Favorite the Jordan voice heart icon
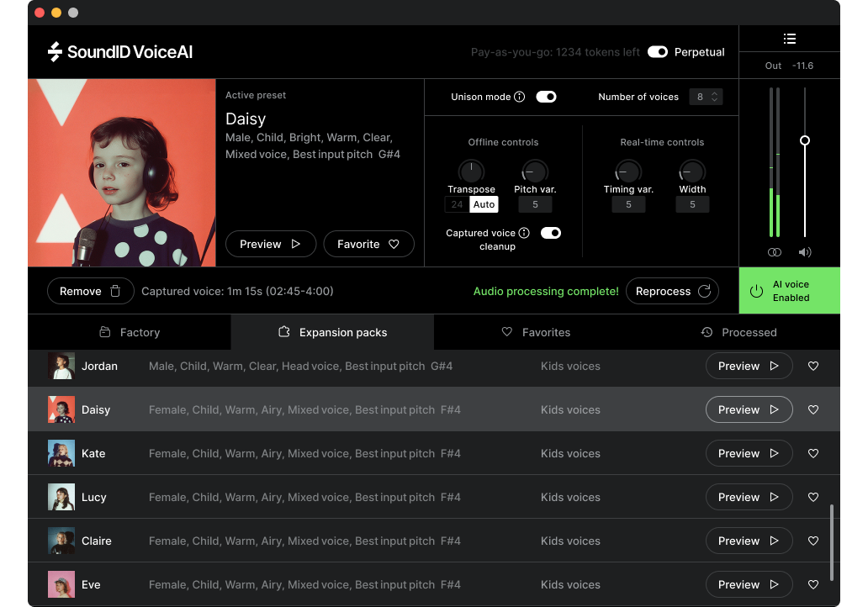The width and height of the screenshot is (868, 607). tap(813, 367)
